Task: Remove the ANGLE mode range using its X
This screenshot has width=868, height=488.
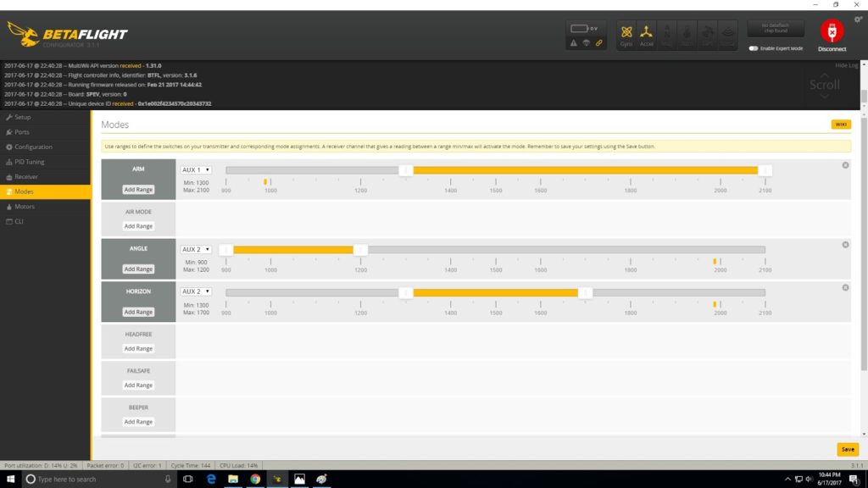Action: pyautogui.click(x=844, y=244)
